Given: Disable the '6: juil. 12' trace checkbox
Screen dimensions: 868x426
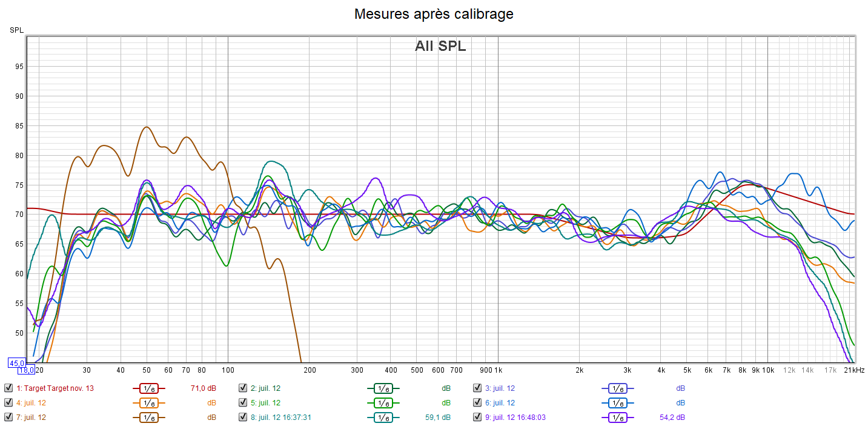Looking at the screenshot, I should tap(477, 403).
